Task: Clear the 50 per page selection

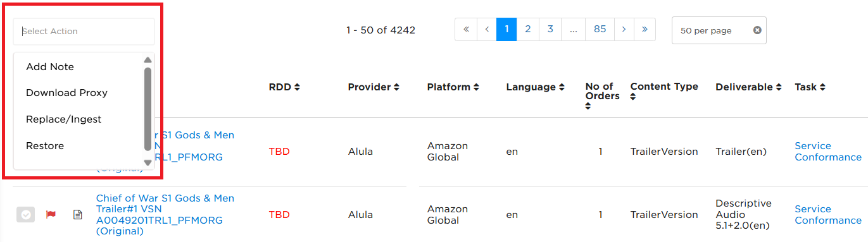Action: [x=757, y=30]
